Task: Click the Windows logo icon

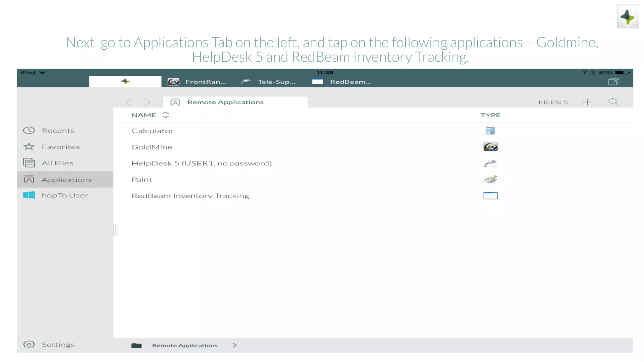Action: pos(29,195)
